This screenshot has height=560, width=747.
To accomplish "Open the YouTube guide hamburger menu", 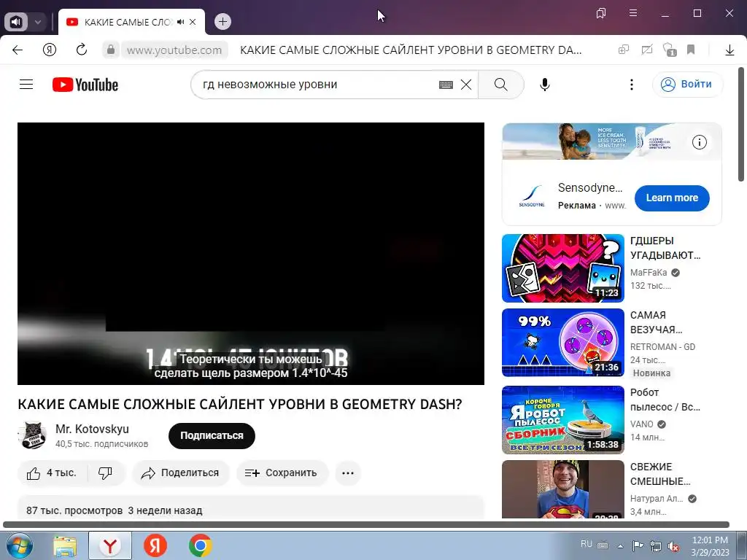I will [26, 85].
